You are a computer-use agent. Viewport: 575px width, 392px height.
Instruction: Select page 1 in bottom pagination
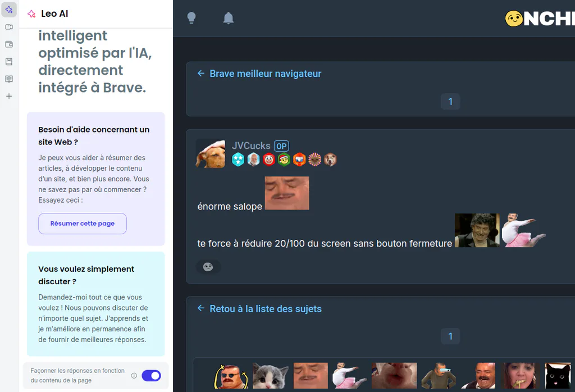[x=450, y=336]
